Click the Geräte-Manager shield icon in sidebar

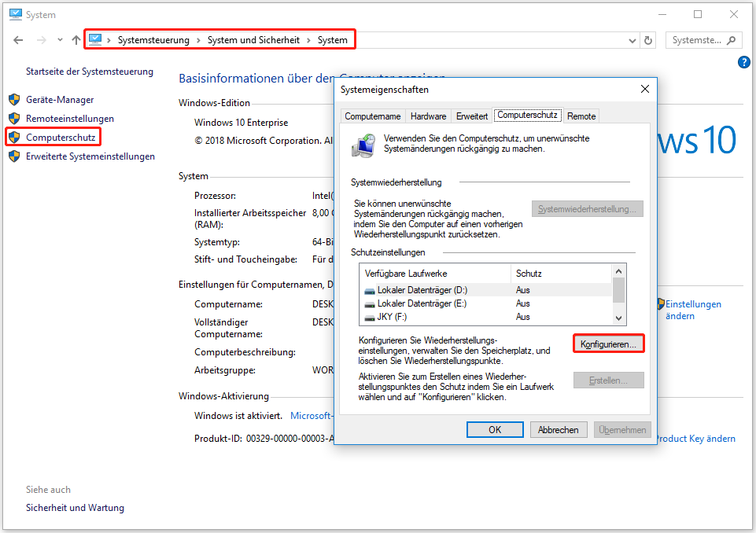point(14,101)
